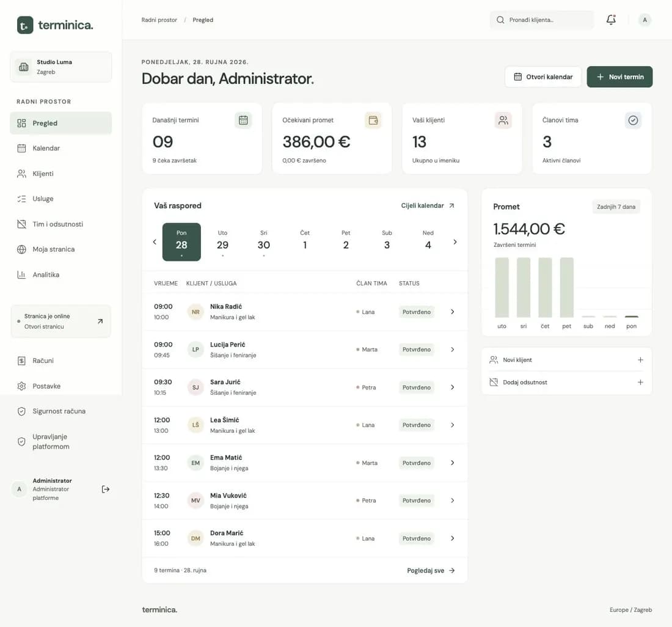Select Uto 29 in the day strip

coord(222,242)
